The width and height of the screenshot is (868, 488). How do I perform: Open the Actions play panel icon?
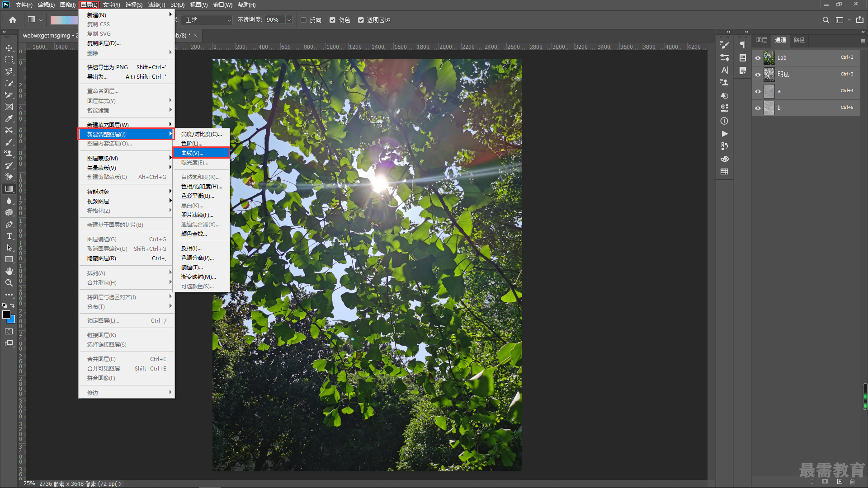point(724,134)
